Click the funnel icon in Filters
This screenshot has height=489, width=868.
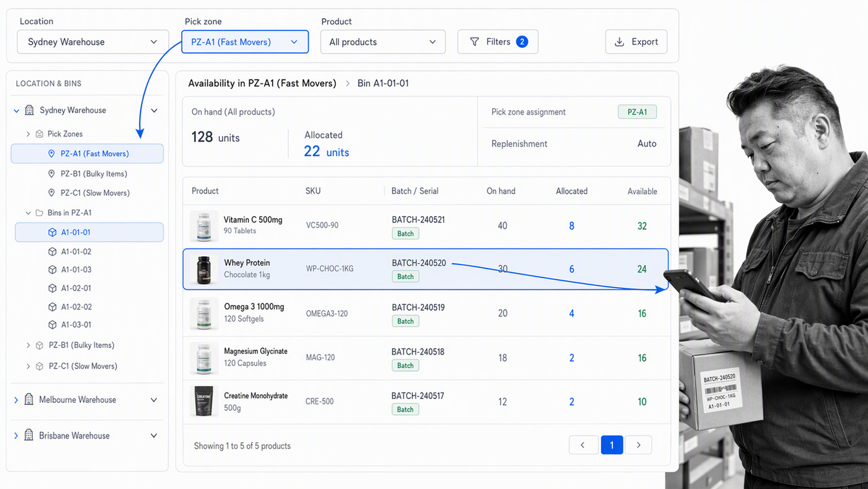click(x=474, y=41)
